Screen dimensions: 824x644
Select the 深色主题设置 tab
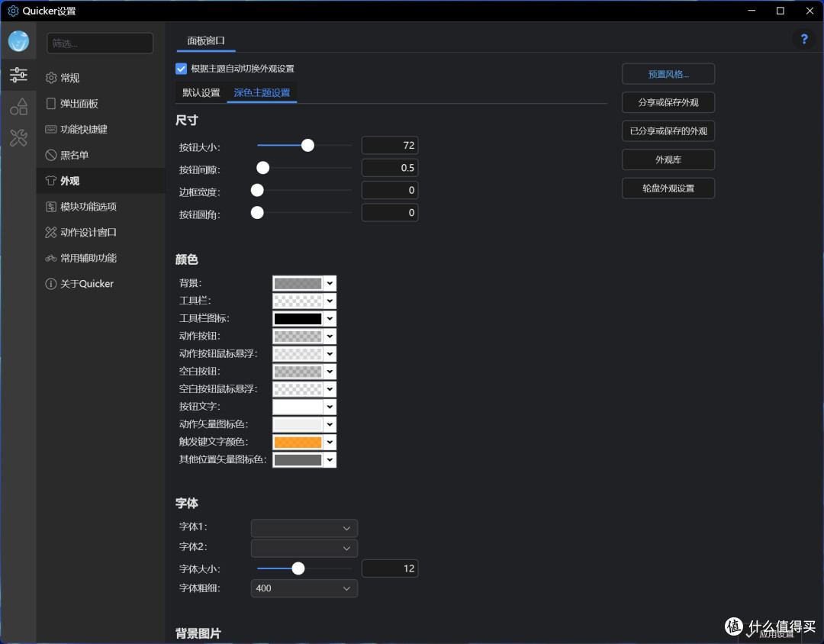tap(262, 93)
